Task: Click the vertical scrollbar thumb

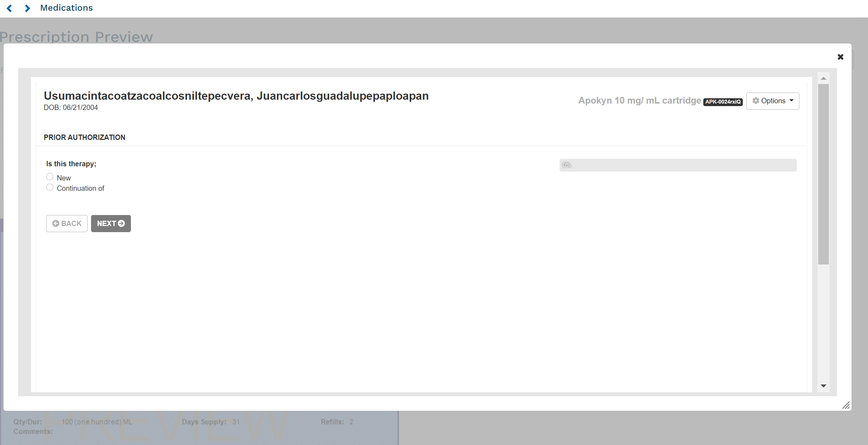Action: point(824,174)
